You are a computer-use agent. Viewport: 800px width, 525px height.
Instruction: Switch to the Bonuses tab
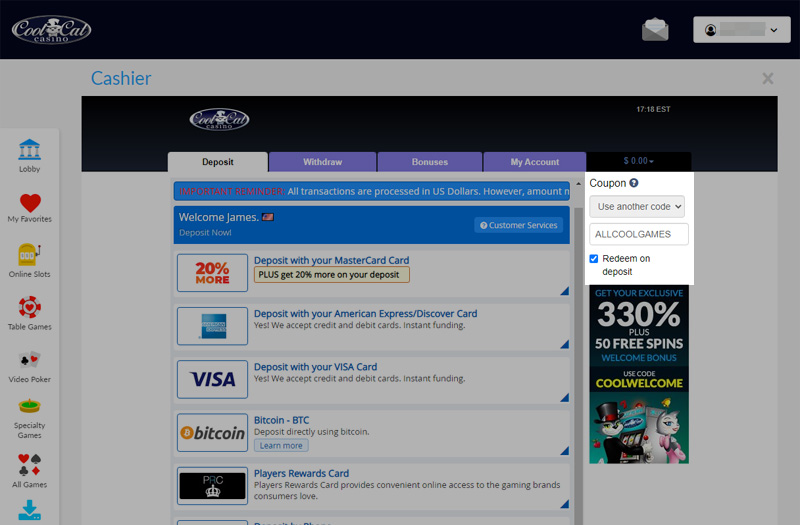430,162
